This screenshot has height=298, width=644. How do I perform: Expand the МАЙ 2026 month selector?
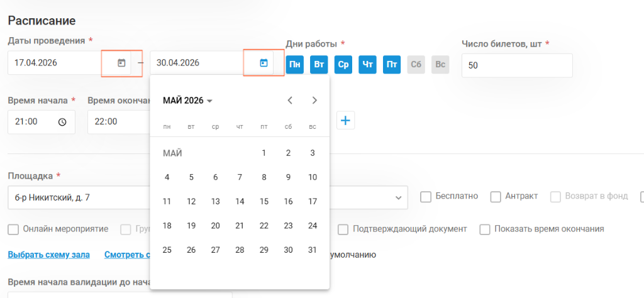187,101
